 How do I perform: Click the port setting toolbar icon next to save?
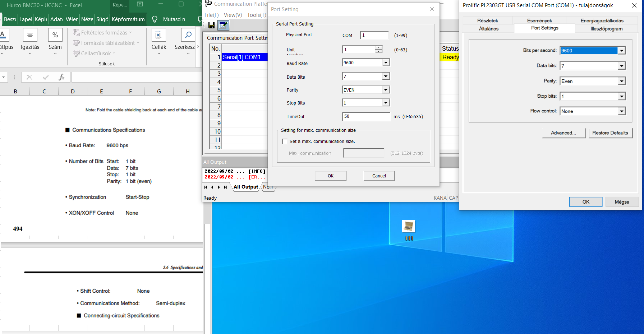[x=223, y=25]
